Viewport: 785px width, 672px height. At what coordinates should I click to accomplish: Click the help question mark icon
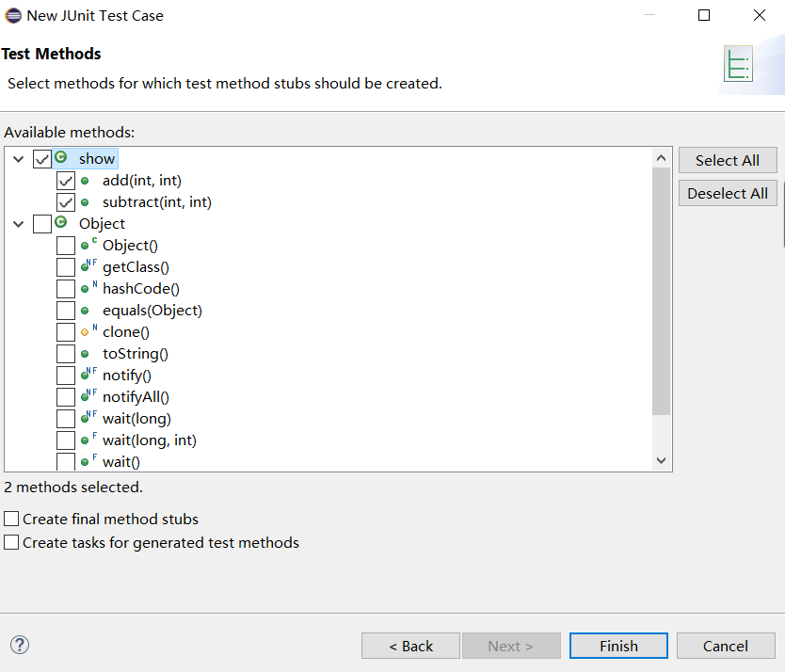pyautogui.click(x=19, y=645)
